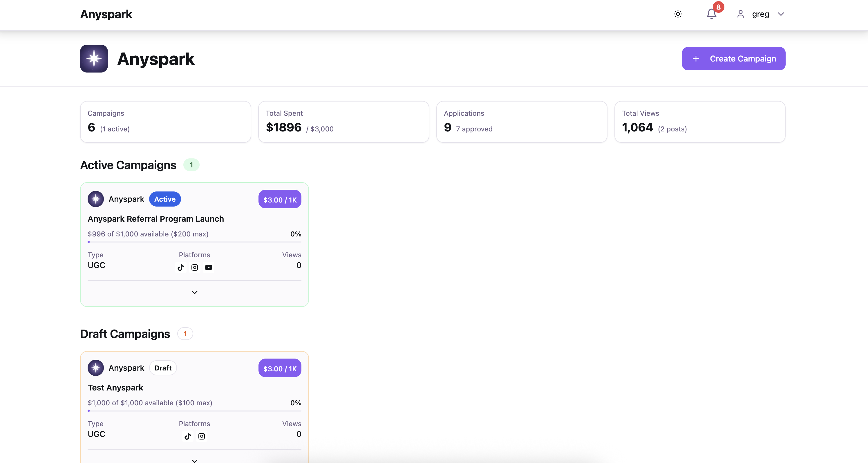
Task: Open the Anyspark brand name in top bar
Action: coord(106,14)
